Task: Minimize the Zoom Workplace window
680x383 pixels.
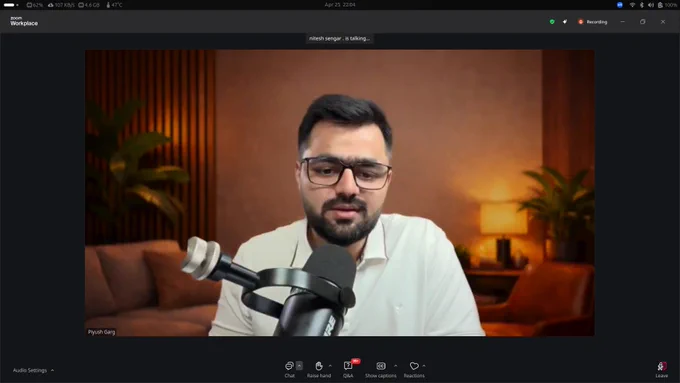Action: point(623,22)
